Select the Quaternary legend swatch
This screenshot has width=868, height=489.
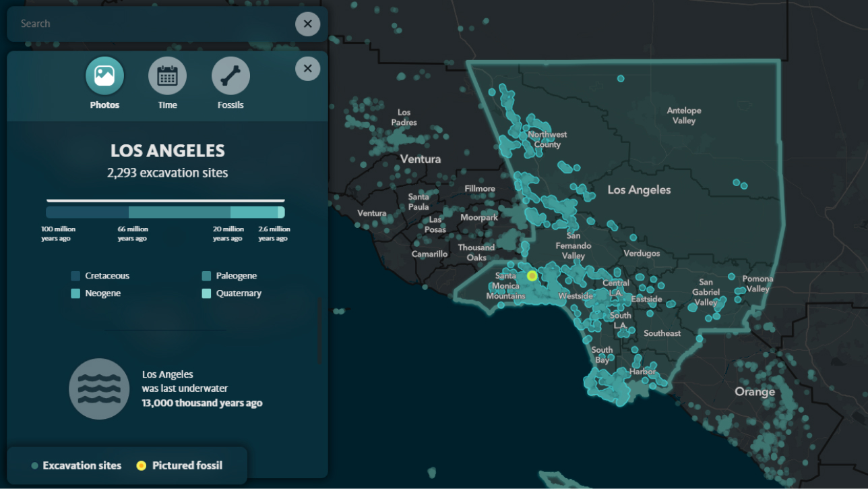206,293
